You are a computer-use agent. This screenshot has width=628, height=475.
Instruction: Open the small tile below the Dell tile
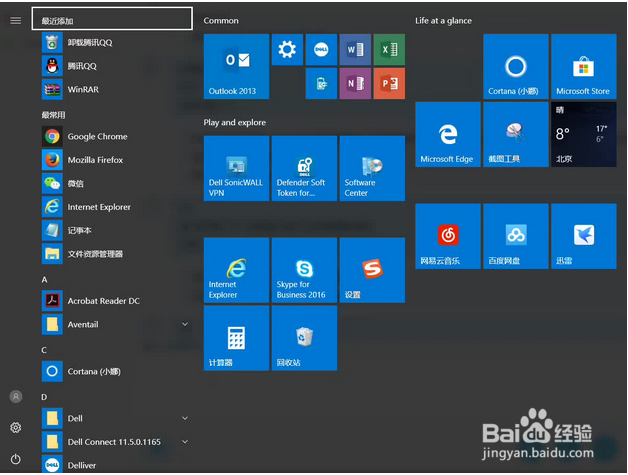pyautogui.click(x=321, y=83)
